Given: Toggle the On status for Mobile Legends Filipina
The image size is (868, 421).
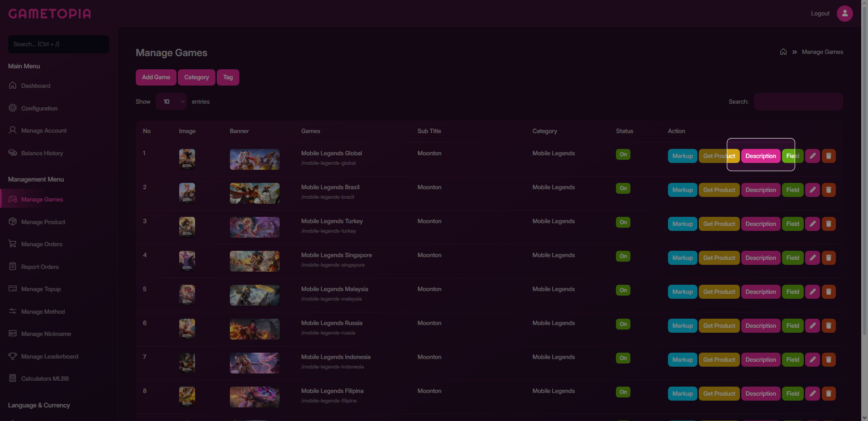Looking at the screenshot, I should [x=623, y=392].
